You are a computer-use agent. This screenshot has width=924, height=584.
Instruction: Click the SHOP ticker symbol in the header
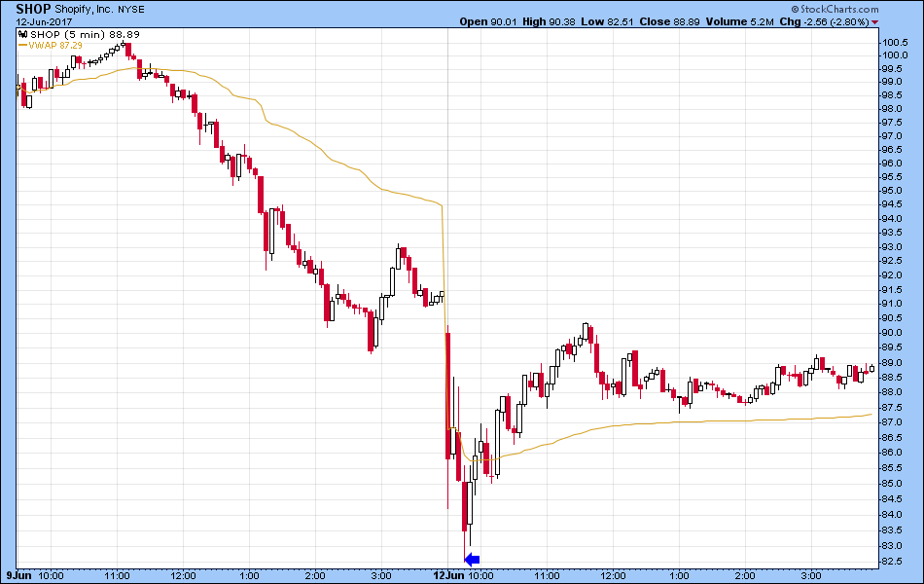34,9
